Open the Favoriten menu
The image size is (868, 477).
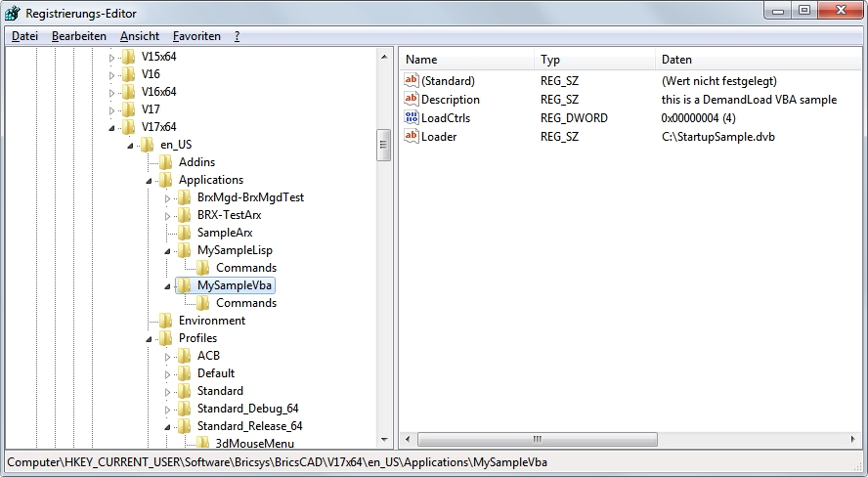(196, 36)
